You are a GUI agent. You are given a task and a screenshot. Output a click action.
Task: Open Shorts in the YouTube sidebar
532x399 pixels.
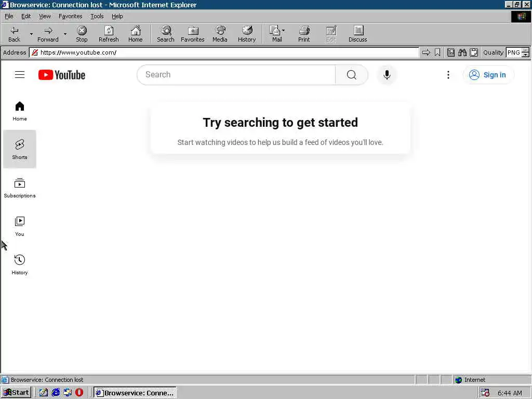pyautogui.click(x=20, y=149)
